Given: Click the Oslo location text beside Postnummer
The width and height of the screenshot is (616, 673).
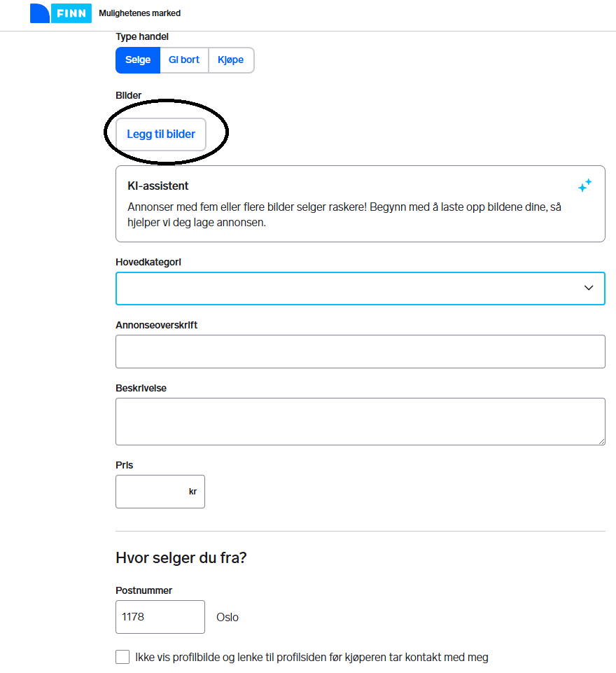Looking at the screenshot, I should point(227,617).
